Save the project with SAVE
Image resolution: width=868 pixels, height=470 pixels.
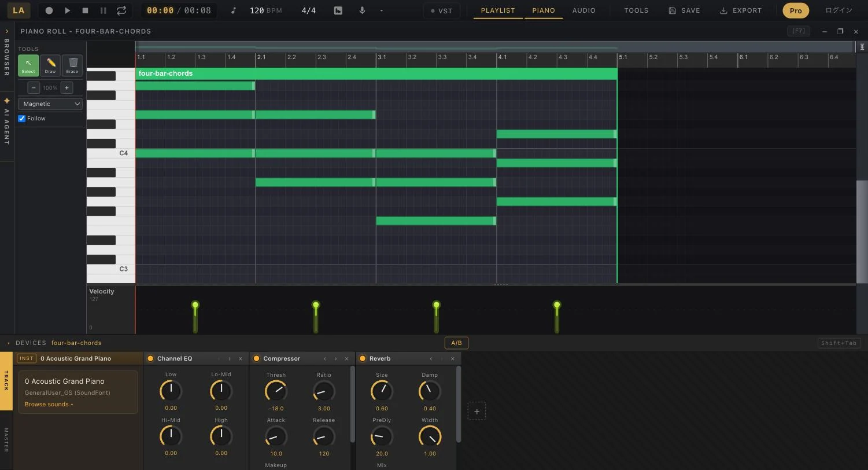684,10
